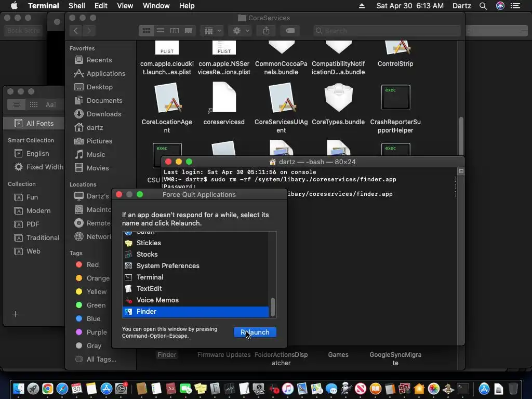Viewport: 532px width, 399px height.
Task: Switch Finder to gallery view
Action: (189, 31)
